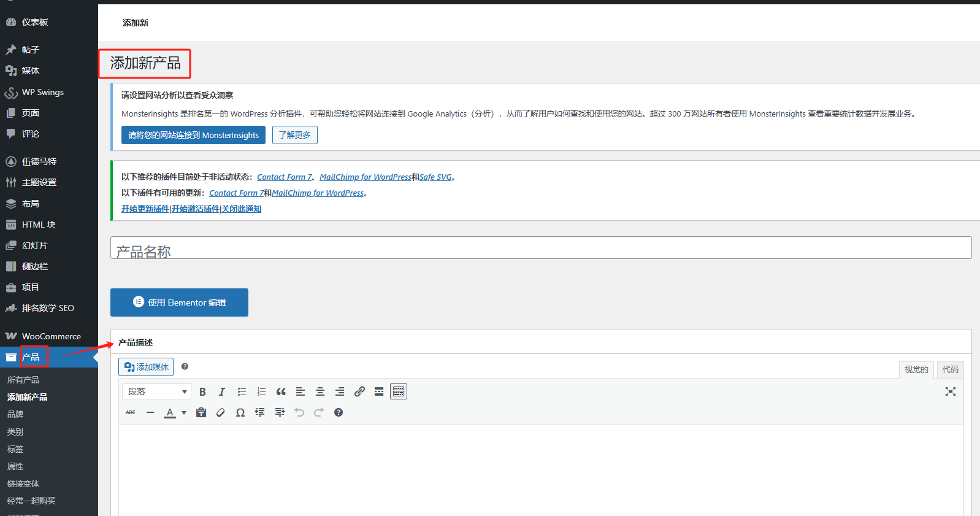Dismiss notice via 关闭此通知 link
980x516 pixels.
point(242,209)
